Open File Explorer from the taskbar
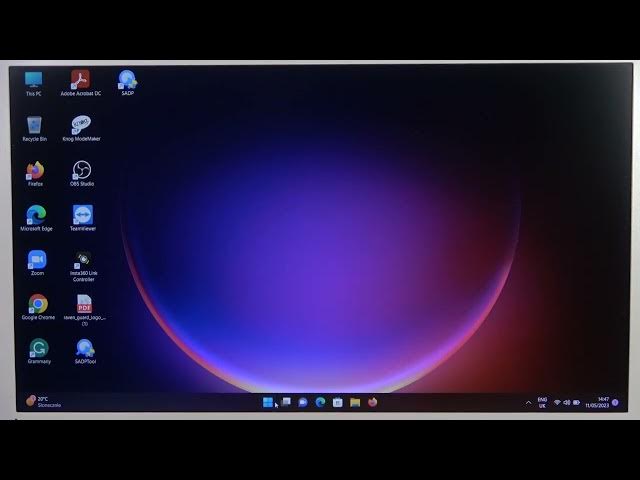640x480 pixels. [355, 402]
